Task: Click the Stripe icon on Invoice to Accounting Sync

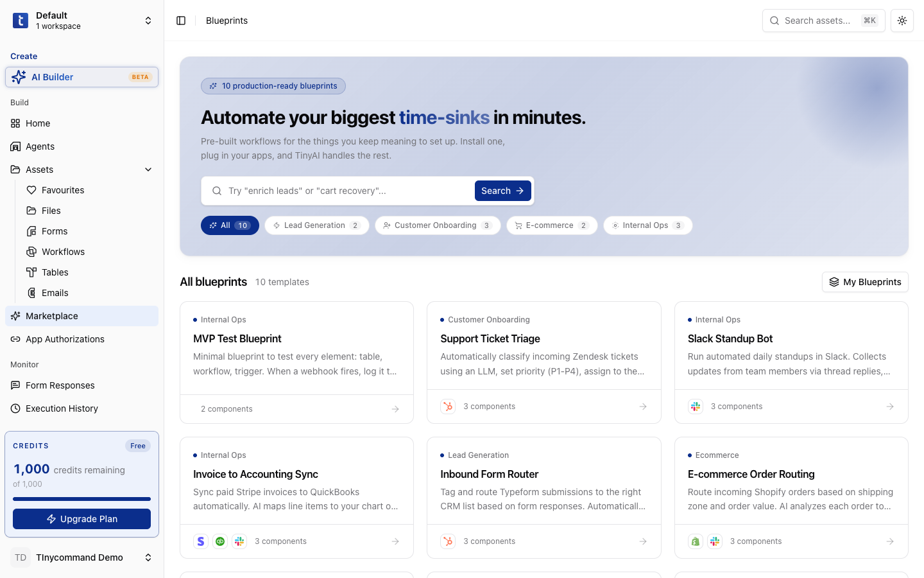Action: (x=201, y=541)
